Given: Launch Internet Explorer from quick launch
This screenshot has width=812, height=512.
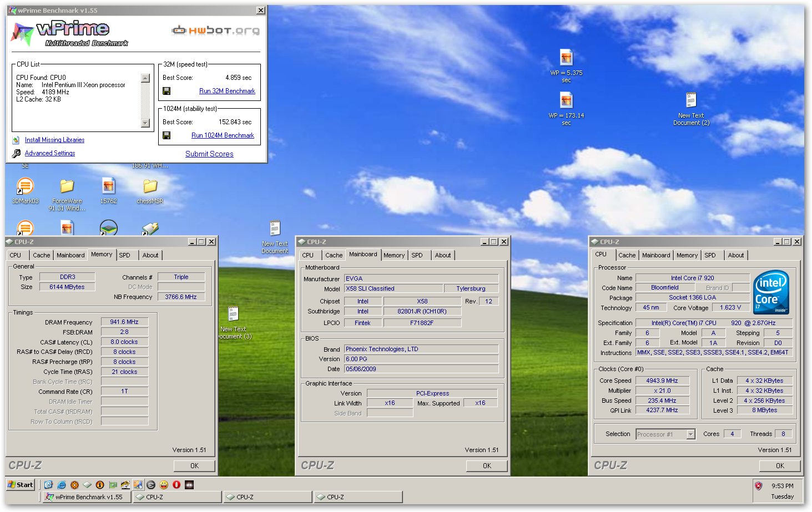Looking at the screenshot, I should [x=62, y=485].
